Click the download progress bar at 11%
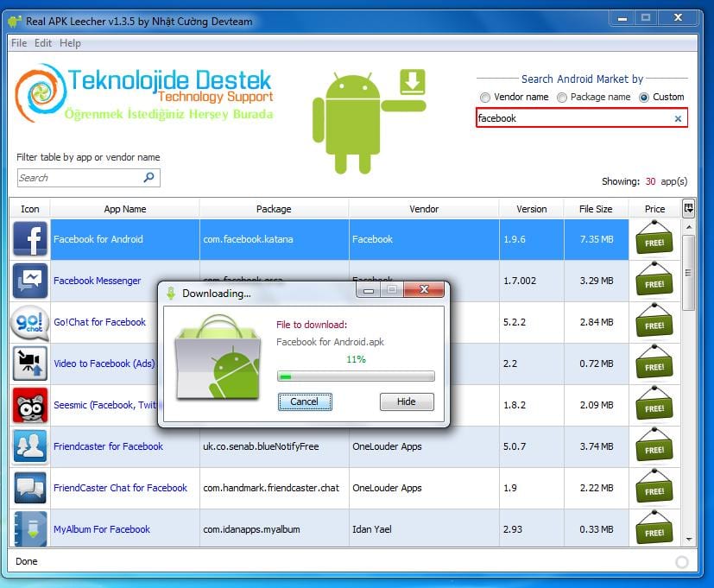Screen dimensions: 714x588 pyautogui.click(x=356, y=376)
